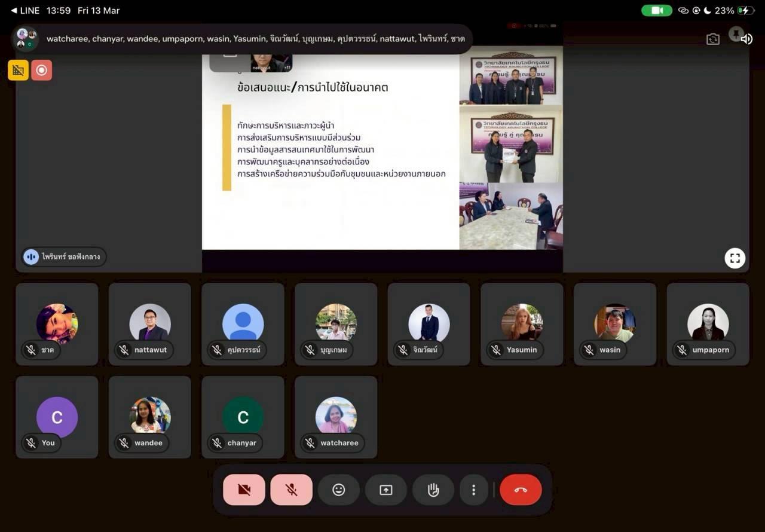This screenshot has height=532, width=765.
Task: Enter fullscreen for the shared presentation
Action: (x=735, y=258)
